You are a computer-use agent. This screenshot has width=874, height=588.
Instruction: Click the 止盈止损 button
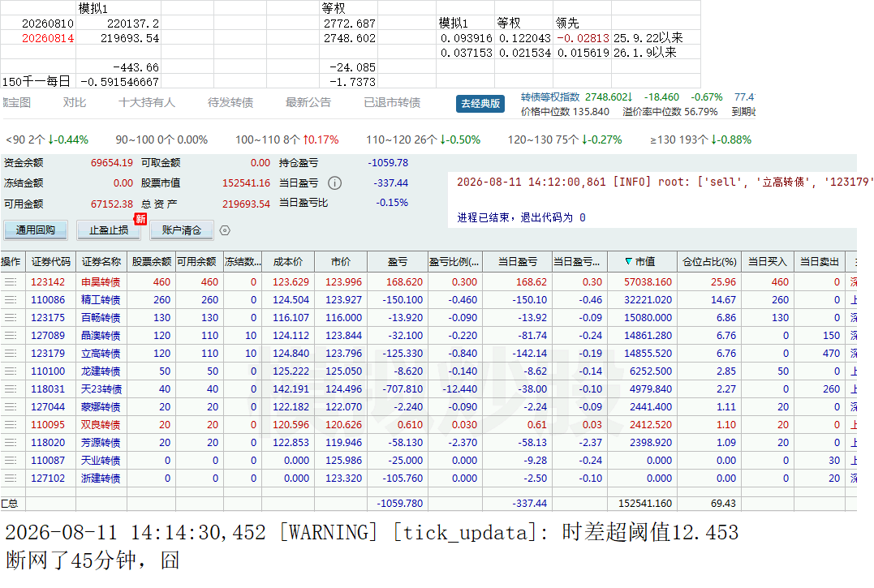(x=109, y=230)
